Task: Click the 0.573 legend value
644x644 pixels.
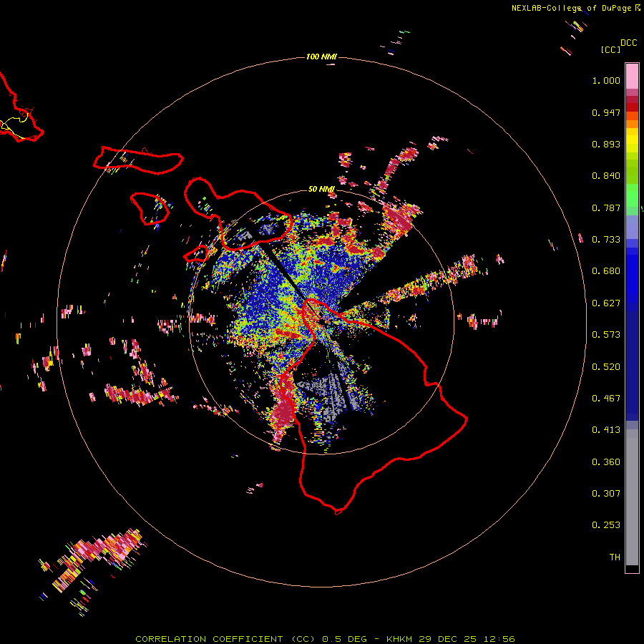Action: (x=606, y=335)
